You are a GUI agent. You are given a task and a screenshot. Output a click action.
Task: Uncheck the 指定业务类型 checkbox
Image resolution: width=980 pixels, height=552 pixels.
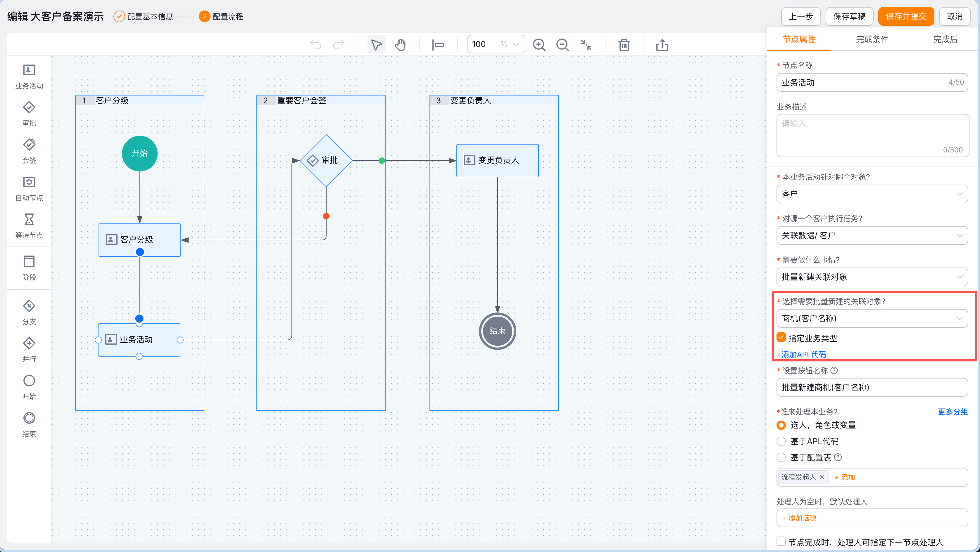click(781, 338)
